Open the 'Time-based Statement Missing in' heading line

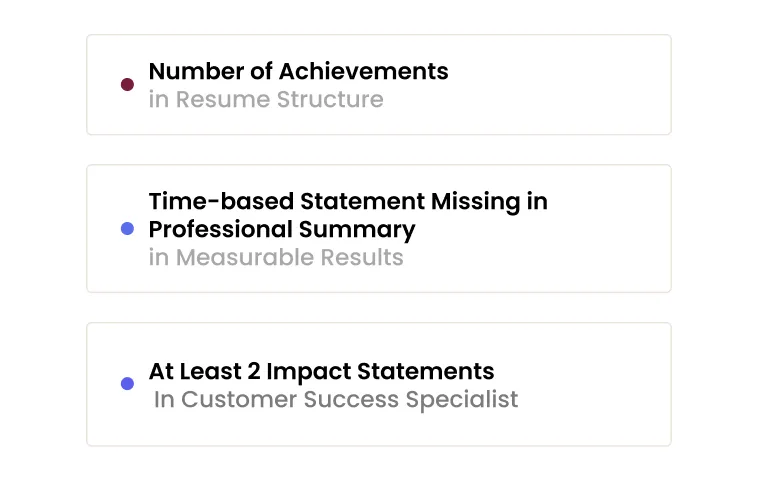(x=348, y=201)
